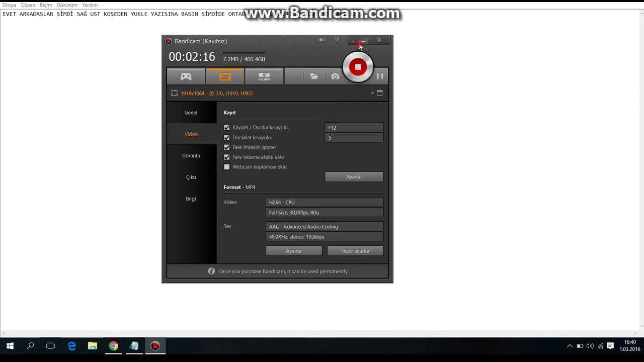This screenshot has width=644, height=362.
Task: Launch Microsoft Edge from the taskbar
Action: (x=72, y=346)
